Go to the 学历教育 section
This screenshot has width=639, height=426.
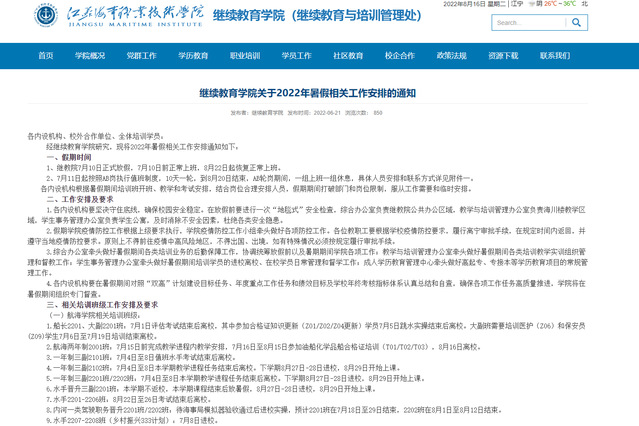tap(193, 56)
